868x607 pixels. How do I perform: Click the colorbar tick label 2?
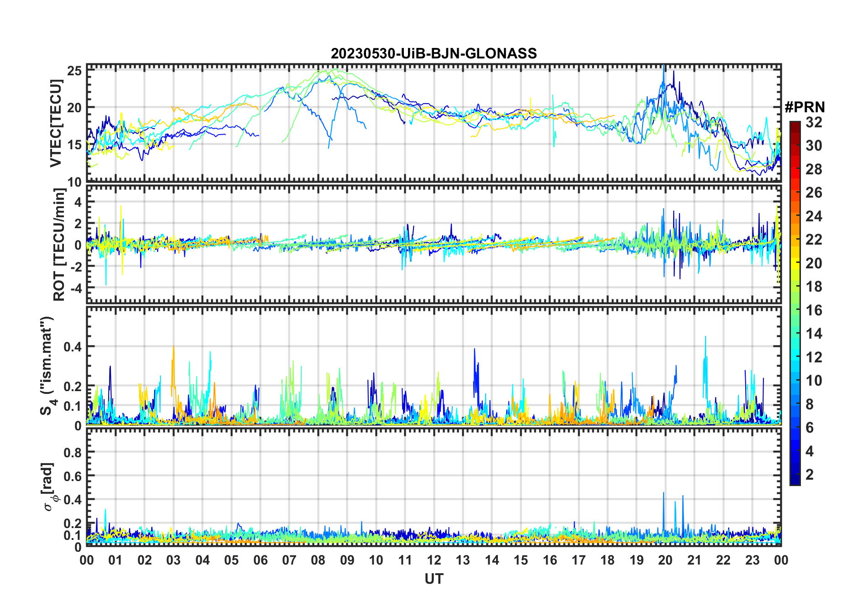tap(810, 475)
